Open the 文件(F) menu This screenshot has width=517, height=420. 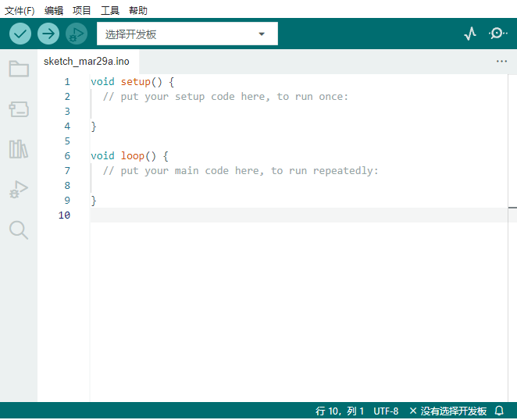click(20, 11)
